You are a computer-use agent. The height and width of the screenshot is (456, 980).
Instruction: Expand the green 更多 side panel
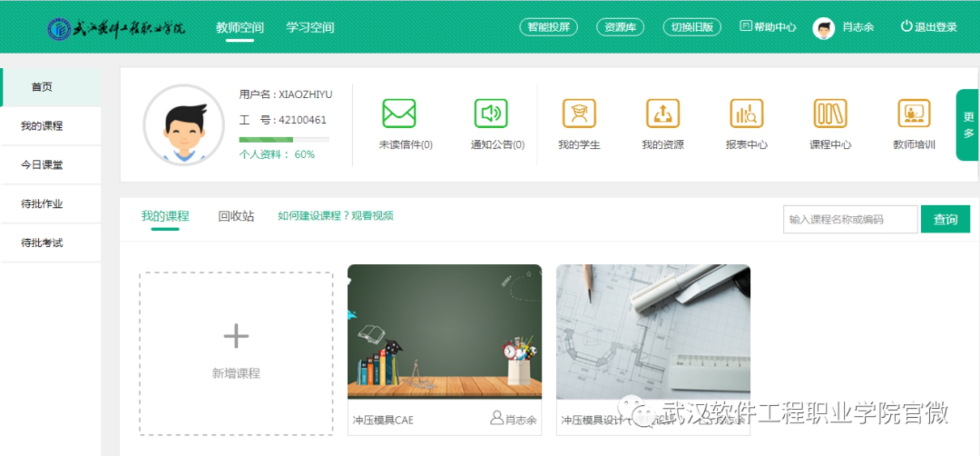click(968, 125)
